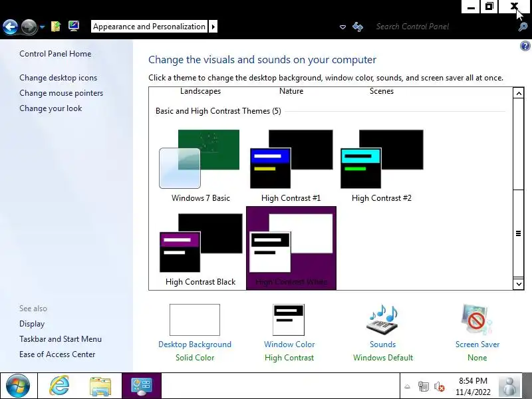Screen dimensions: 532x399
Task: Click the Change your look link
Action: tap(51, 108)
